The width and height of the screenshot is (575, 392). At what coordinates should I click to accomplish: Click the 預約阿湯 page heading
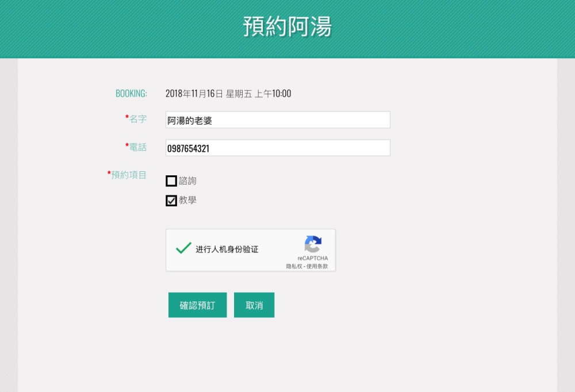coord(287,26)
